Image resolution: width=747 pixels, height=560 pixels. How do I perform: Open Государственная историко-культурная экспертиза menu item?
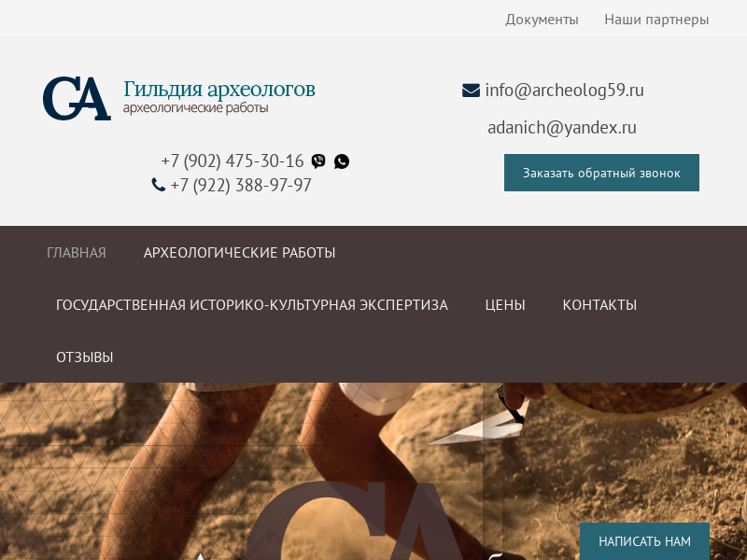(x=252, y=305)
